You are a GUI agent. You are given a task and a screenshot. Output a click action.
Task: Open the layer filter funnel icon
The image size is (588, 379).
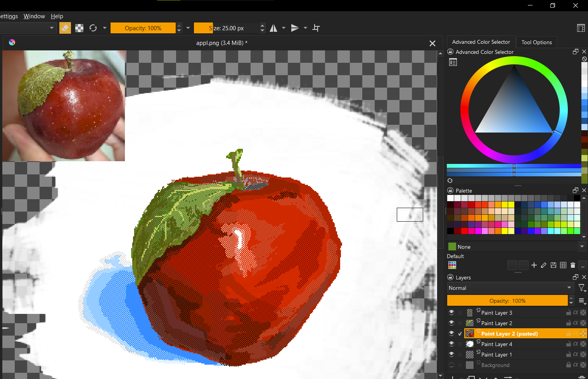pyautogui.click(x=581, y=288)
